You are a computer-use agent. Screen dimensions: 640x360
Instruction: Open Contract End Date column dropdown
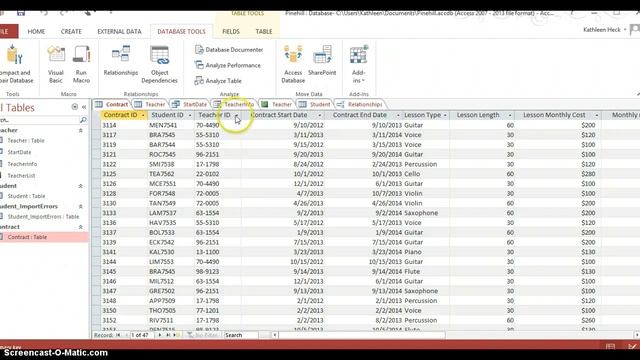[398, 116]
